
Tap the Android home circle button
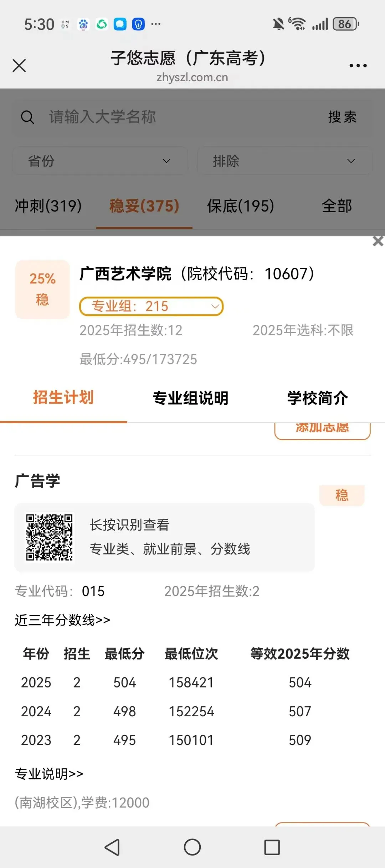tap(192, 847)
